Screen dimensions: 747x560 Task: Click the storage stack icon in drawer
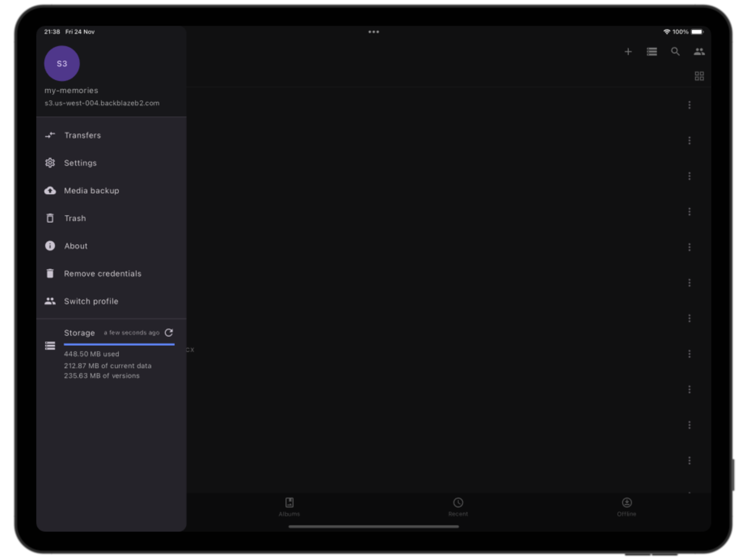click(50, 346)
